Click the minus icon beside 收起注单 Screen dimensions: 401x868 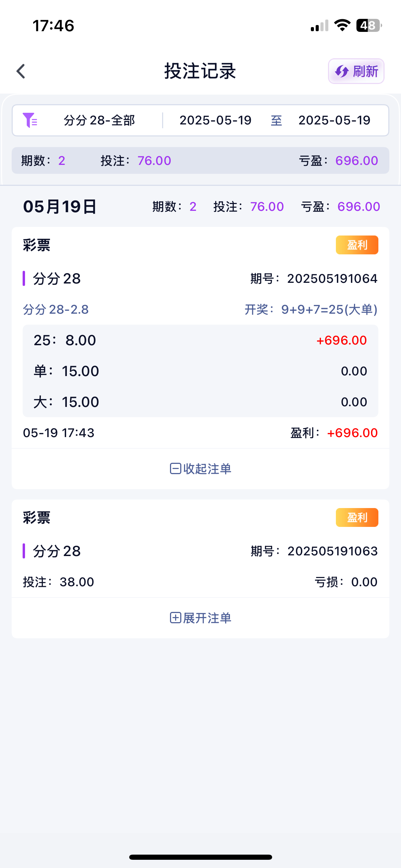click(175, 468)
